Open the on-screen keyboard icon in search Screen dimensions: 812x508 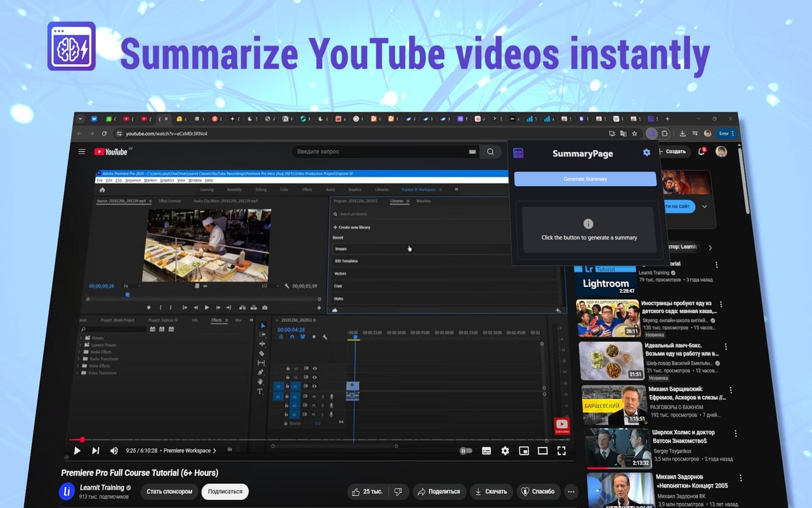coord(472,152)
